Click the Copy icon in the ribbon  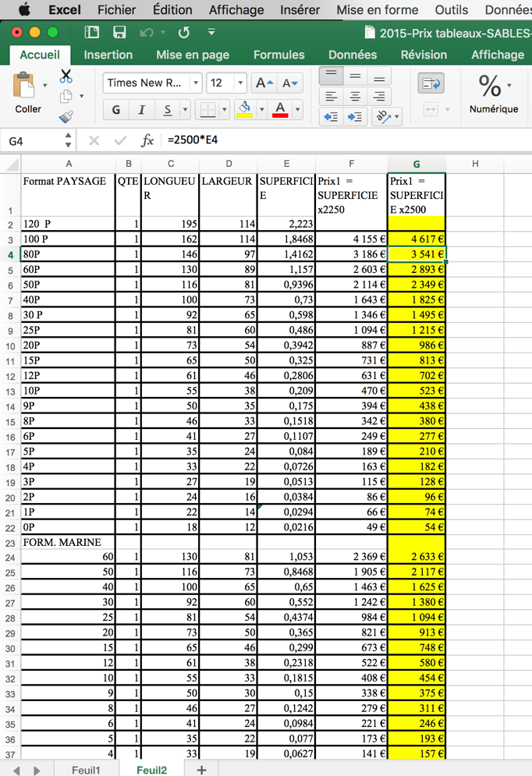pos(66,96)
